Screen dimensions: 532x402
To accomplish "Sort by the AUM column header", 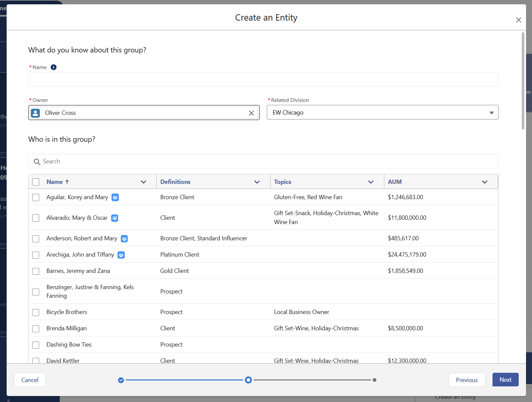I will 395,182.
